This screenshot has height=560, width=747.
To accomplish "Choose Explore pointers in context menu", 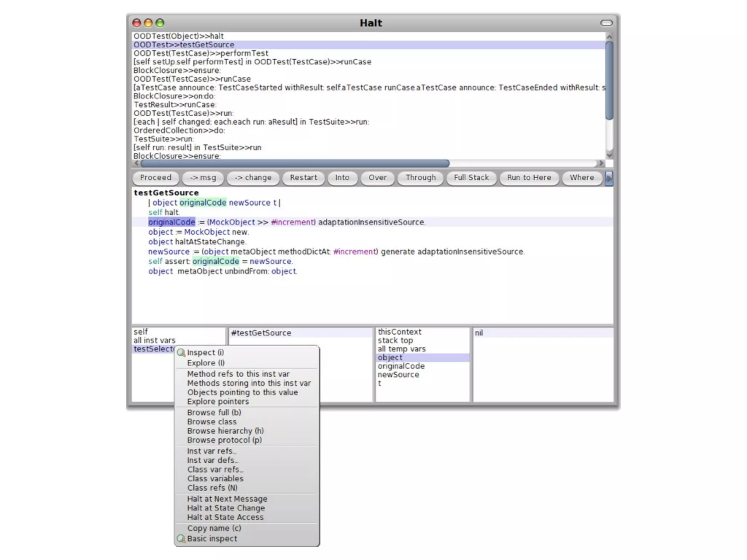I will pyautogui.click(x=218, y=401).
